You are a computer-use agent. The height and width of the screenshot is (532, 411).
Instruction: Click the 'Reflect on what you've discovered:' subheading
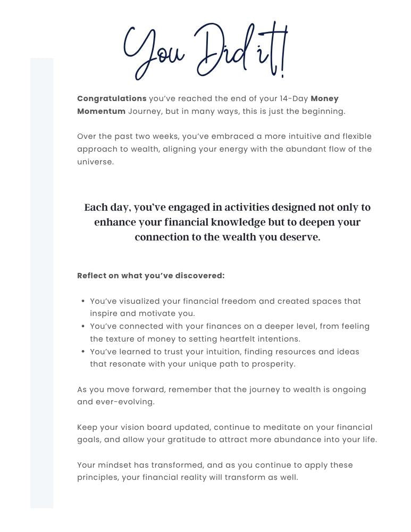pyautogui.click(x=150, y=276)
